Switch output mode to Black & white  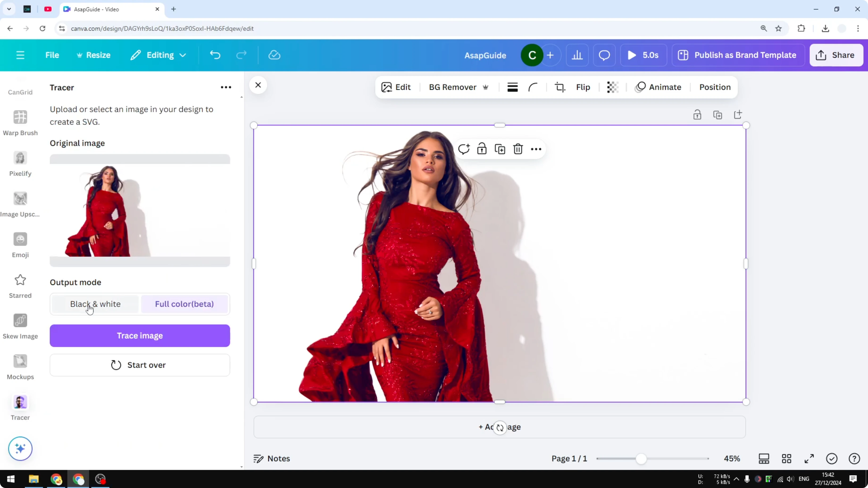[x=95, y=304]
